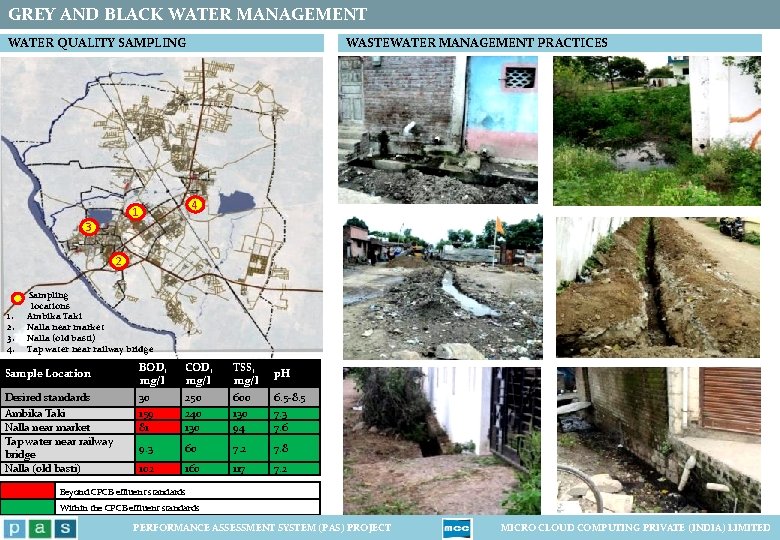Click 'Nalla near market' table row label
The image size is (780, 540).
47,427
